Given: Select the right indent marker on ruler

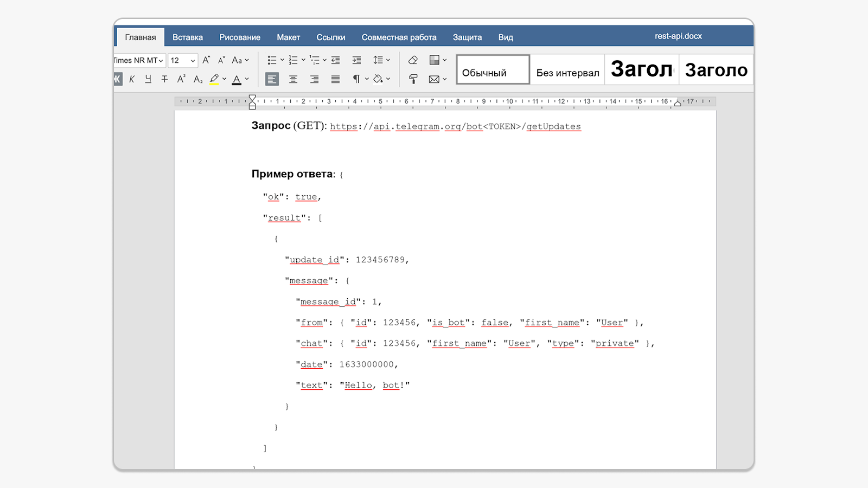Looking at the screenshot, I should [x=678, y=103].
